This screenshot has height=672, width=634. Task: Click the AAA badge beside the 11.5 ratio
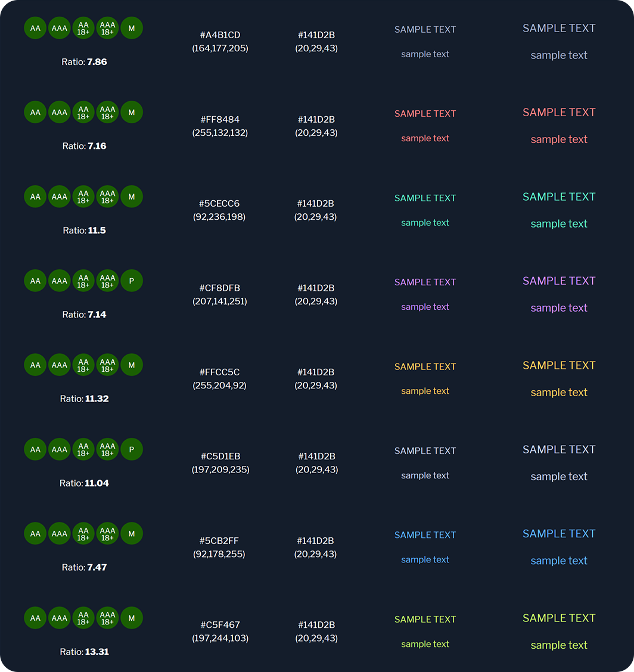point(60,197)
